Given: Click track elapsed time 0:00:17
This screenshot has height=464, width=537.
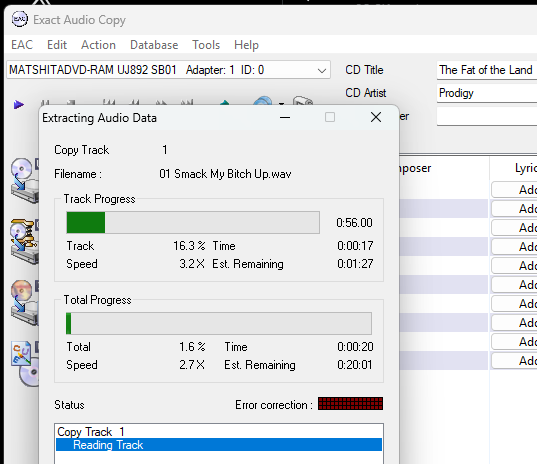Looking at the screenshot, I should click(x=355, y=246).
